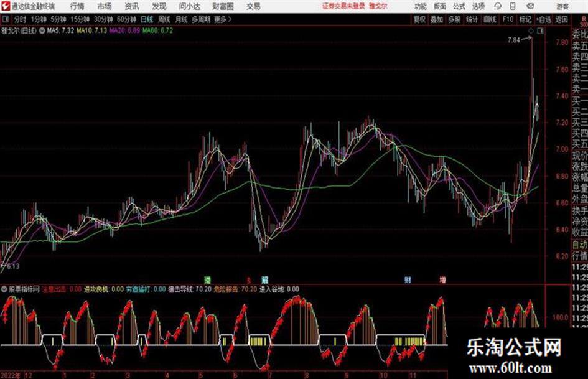The width and height of the screenshot is (588, 379).
Task: Click the green 港 event marker
Action: click(207, 279)
